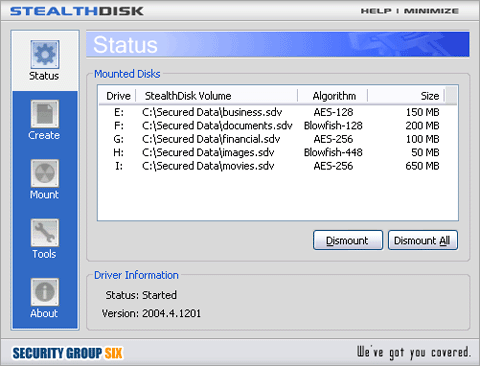
Task: Open the Tools wrench icon
Action: tap(45, 232)
